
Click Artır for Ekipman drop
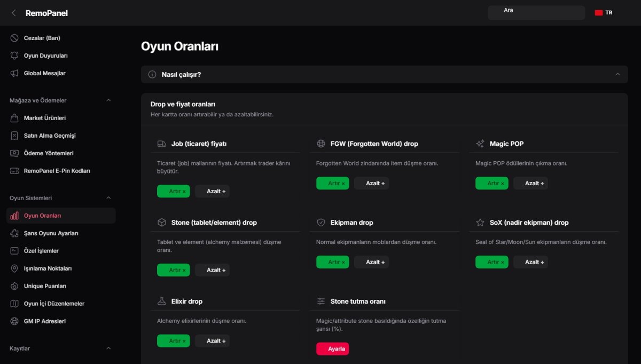pyautogui.click(x=333, y=262)
